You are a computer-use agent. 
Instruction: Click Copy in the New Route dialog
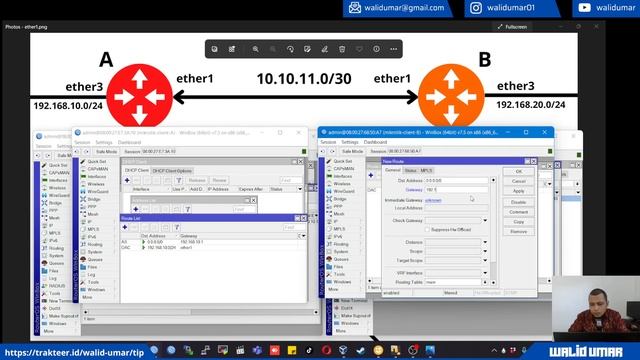click(x=519, y=222)
